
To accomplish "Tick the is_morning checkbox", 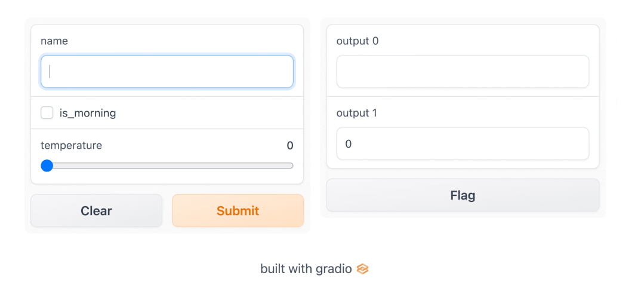I will click(x=47, y=112).
